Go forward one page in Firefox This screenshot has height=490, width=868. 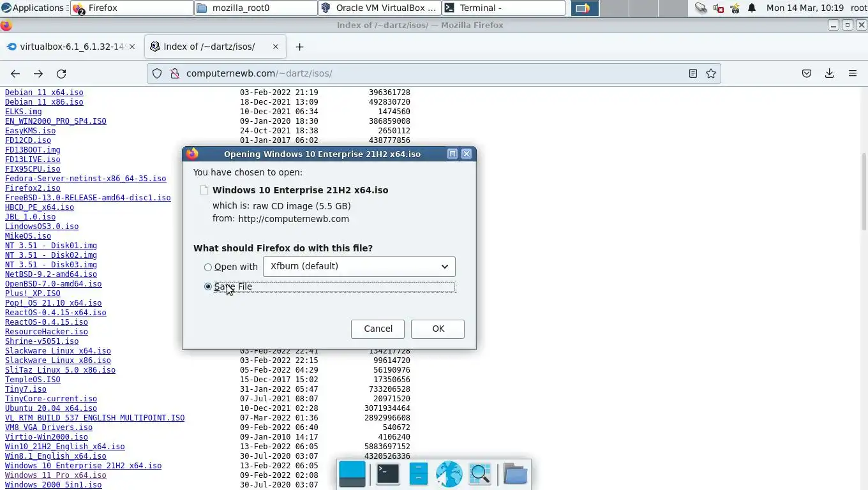tap(38, 73)
